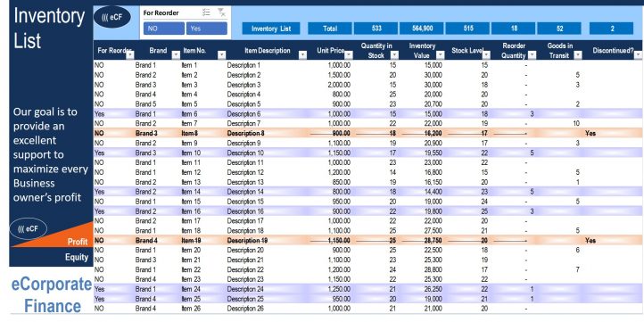Open the Brand column filter dropdown

tap(176, 54)
